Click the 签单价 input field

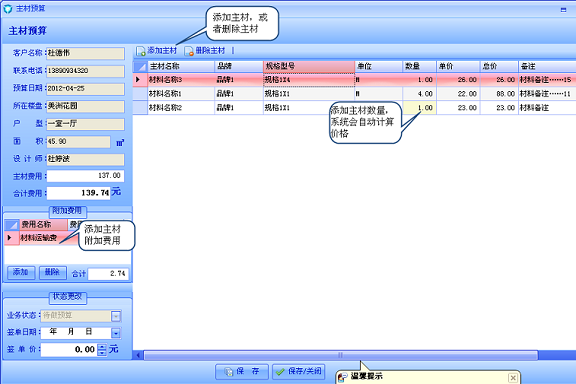[69, 349]
